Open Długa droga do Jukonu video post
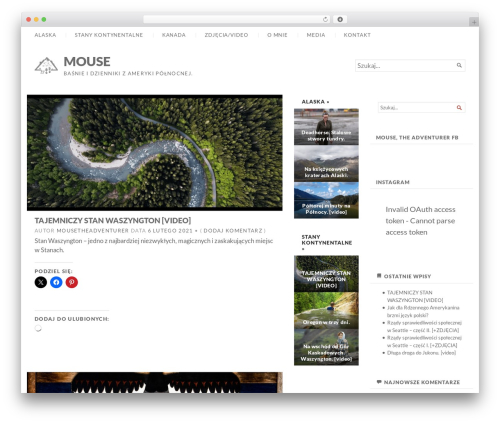Image resolution: width=500 pixels, height=423 pixels. [421, 353]
